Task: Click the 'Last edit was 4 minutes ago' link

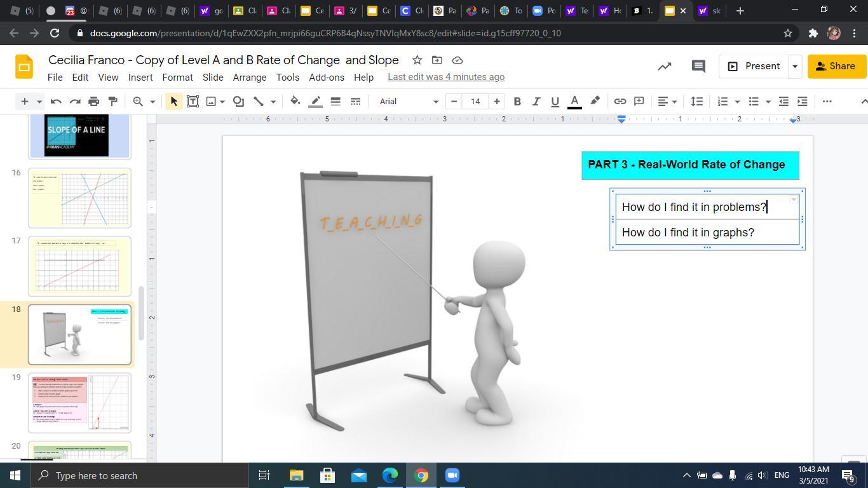Action: pos(446,77)
